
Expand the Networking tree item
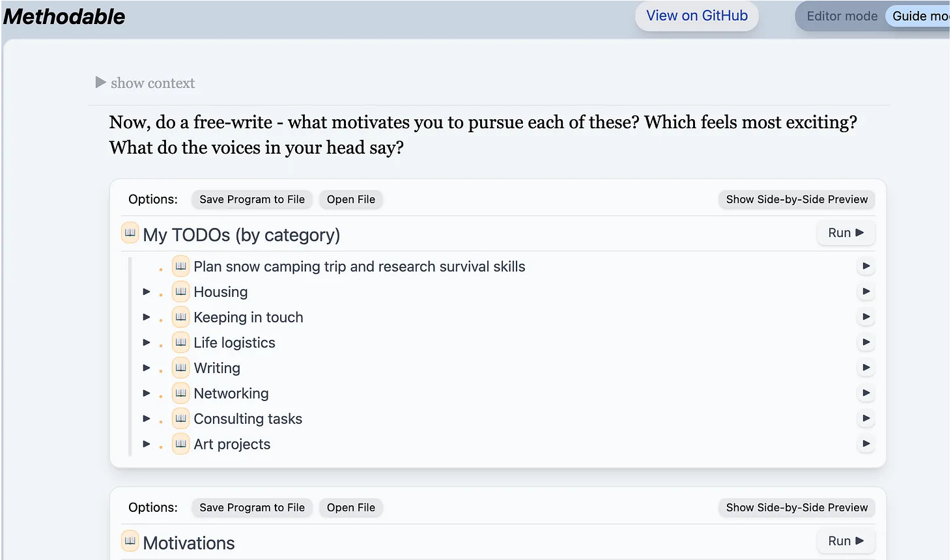147,393
